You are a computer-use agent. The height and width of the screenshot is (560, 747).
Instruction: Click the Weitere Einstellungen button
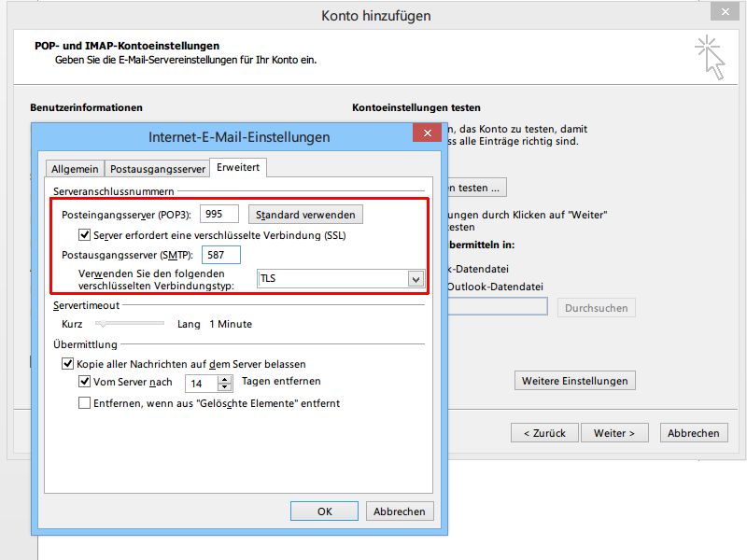point(574,381)
